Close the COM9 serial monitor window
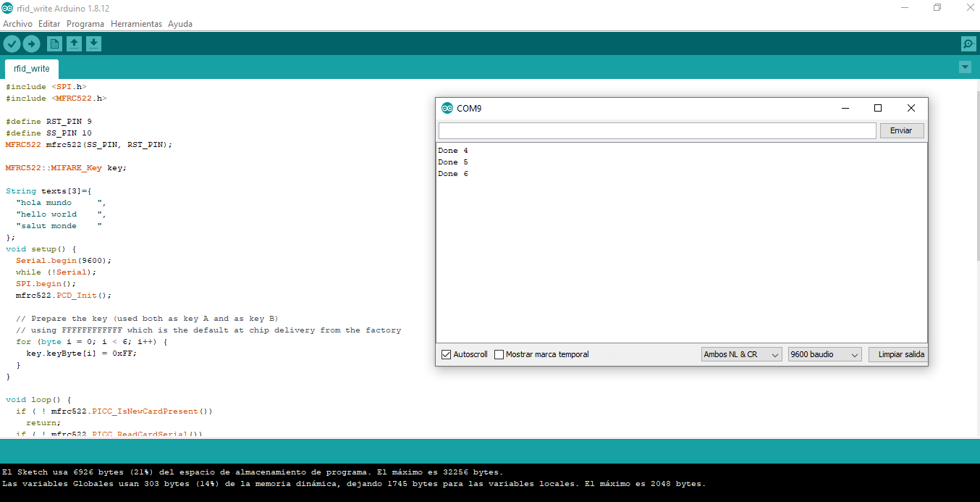This screenshot has height=502, width=980. (911, 108)
